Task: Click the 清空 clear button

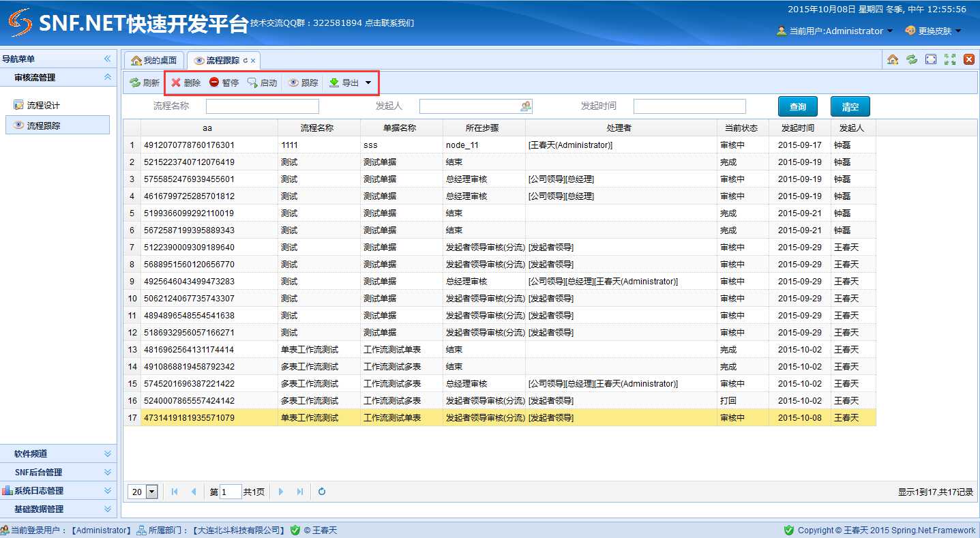Action: coord(850,106)
